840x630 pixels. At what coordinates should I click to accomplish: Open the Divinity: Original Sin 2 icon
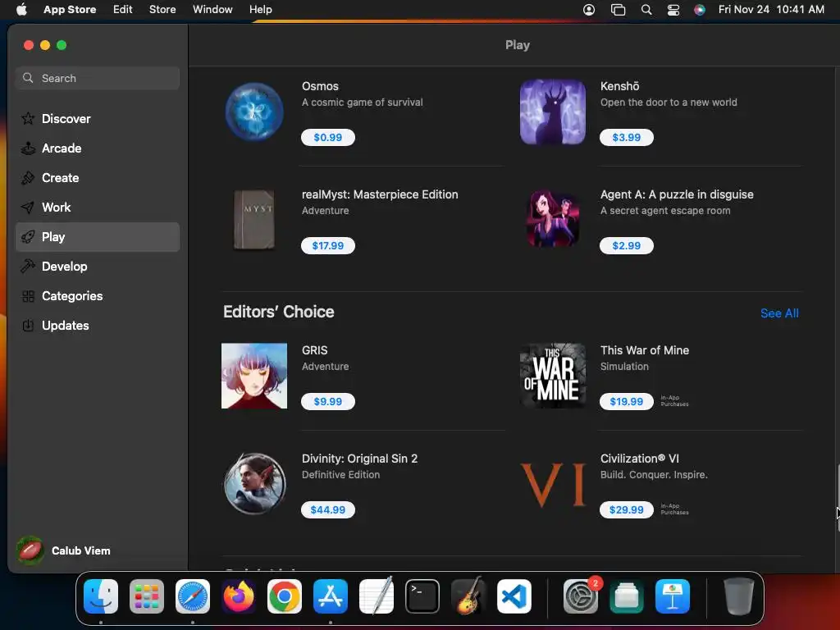(254, 484)
